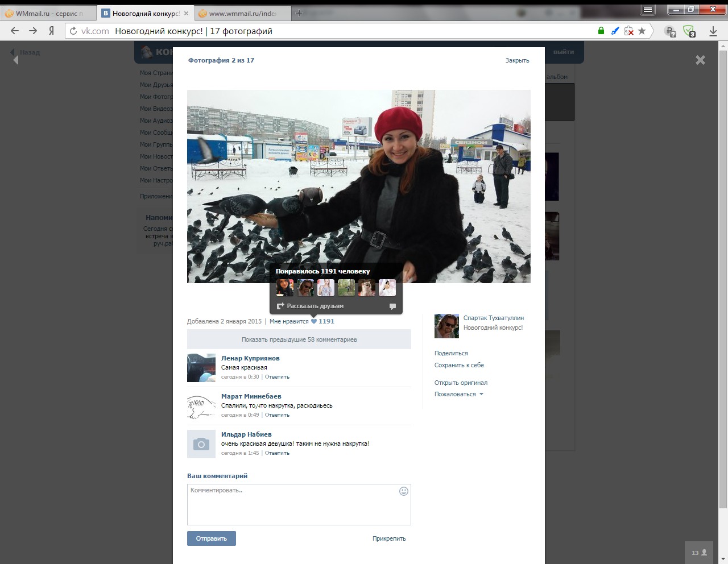Click Рассказать друзьям share icon
Image resolution: width=728 pixels, height=564 pixels.
(x=280, y=306)
